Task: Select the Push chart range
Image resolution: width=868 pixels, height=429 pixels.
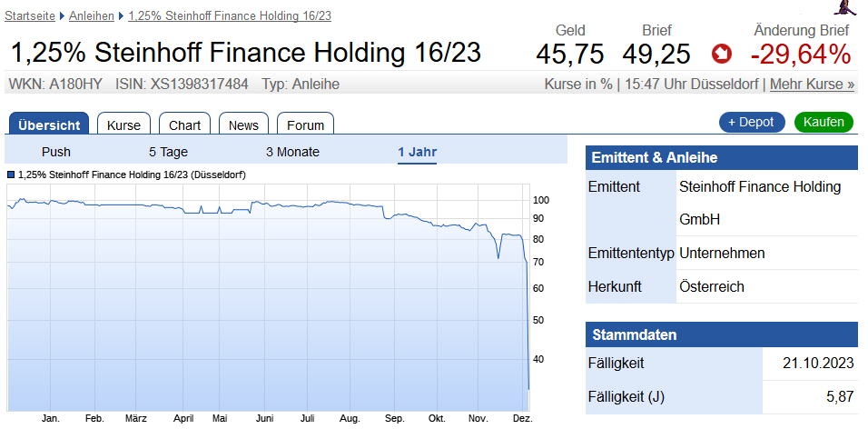Action: click(56, 152)
